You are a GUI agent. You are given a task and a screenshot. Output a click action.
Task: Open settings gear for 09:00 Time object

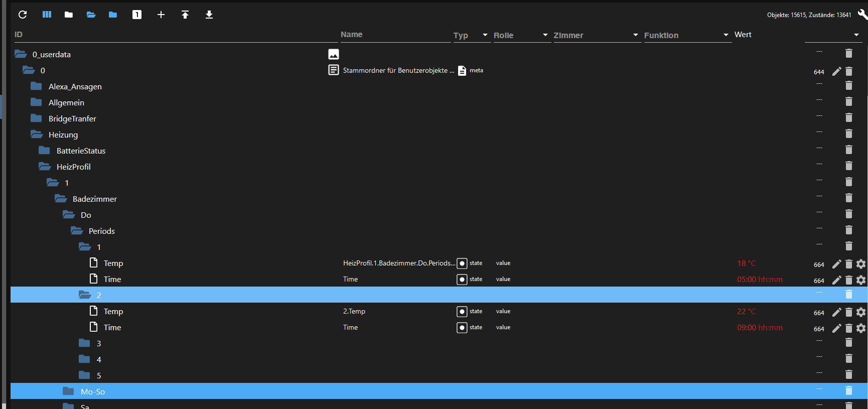coord(861,328)
